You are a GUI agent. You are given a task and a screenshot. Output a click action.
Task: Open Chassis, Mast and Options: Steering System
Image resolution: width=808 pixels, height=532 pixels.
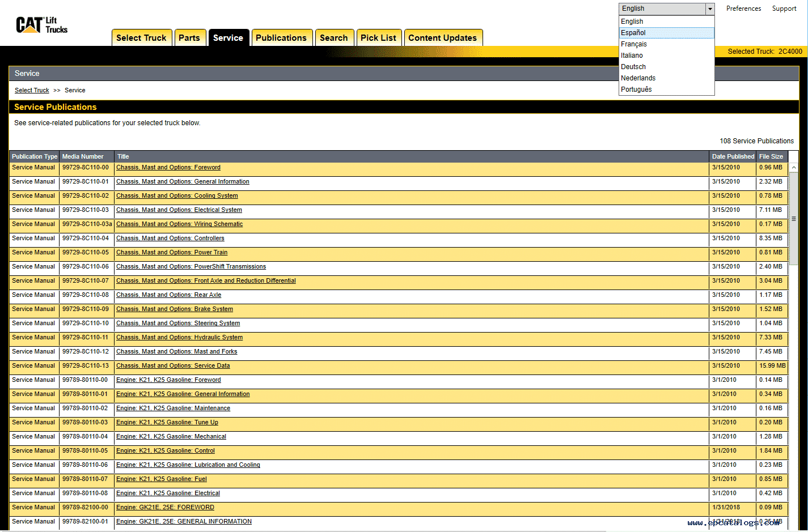pyautogui.click(x=178, y=324)
